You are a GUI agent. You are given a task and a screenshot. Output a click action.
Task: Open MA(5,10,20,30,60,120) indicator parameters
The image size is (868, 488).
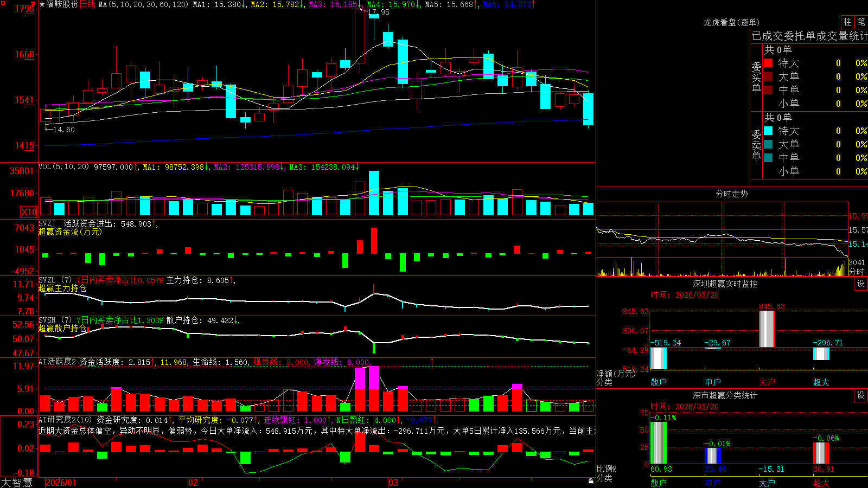143,4
